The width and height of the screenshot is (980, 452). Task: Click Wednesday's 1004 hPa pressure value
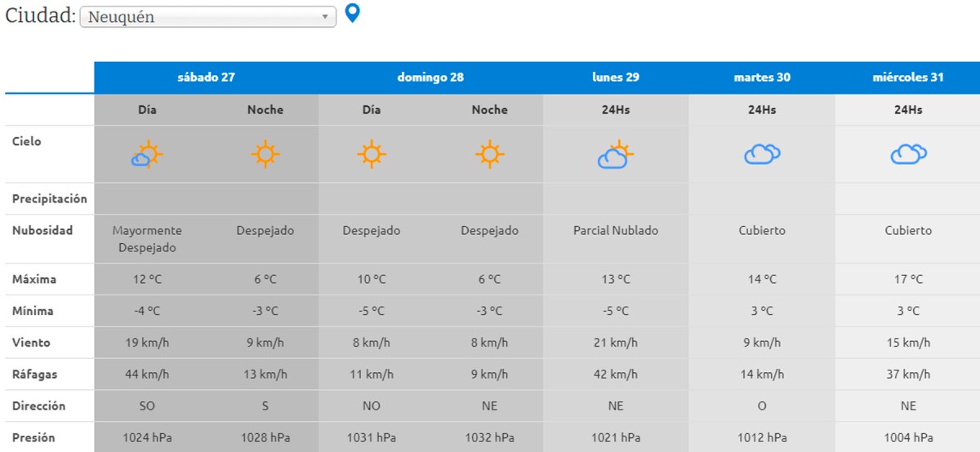tap(907, 438)
